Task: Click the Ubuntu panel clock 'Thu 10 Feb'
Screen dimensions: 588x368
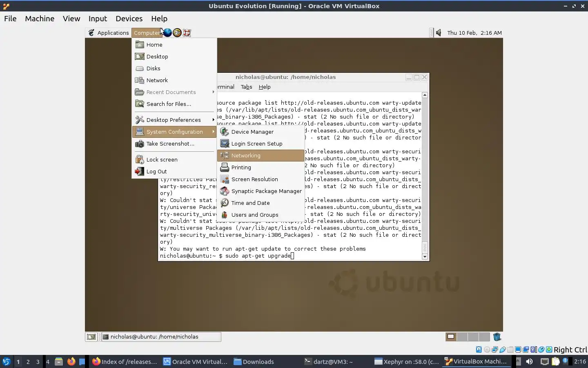Action: 474,33
